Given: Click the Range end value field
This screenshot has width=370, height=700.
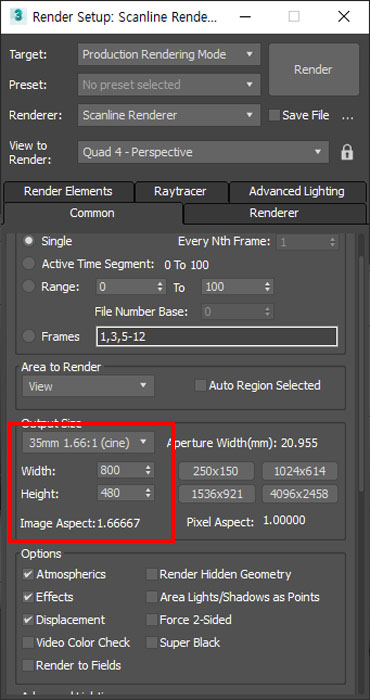Looking at the screenshot, I should click(232, 287).
